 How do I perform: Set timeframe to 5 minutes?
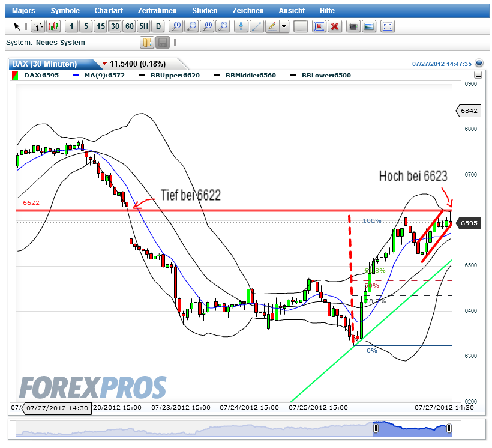86,26
